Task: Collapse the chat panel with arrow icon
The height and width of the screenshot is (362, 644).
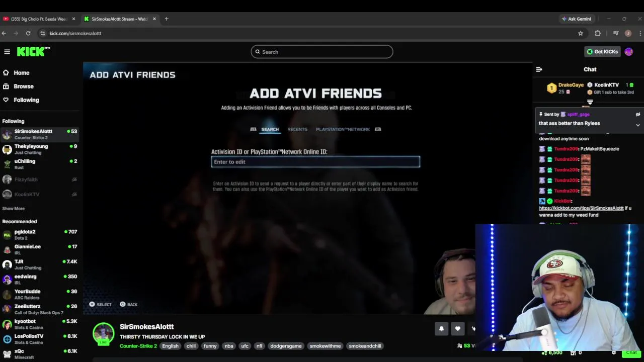Action: coord(539,69)
